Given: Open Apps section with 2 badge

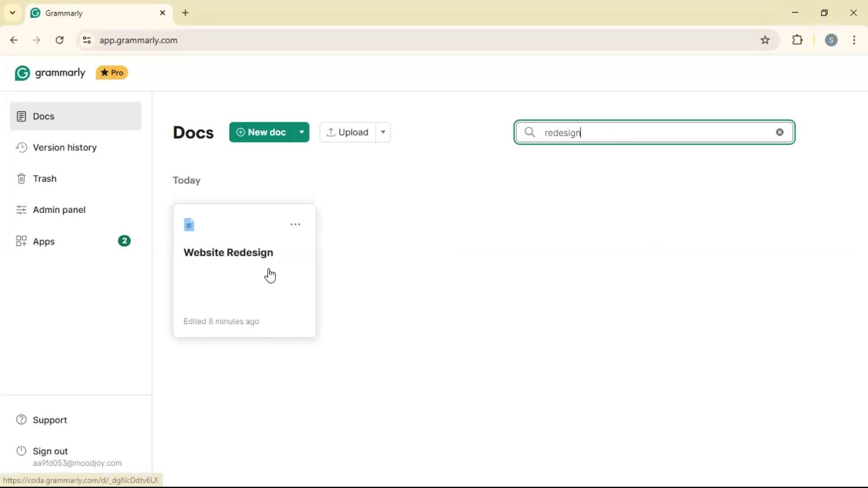Looking at the screenshot, I should point(44,242).
